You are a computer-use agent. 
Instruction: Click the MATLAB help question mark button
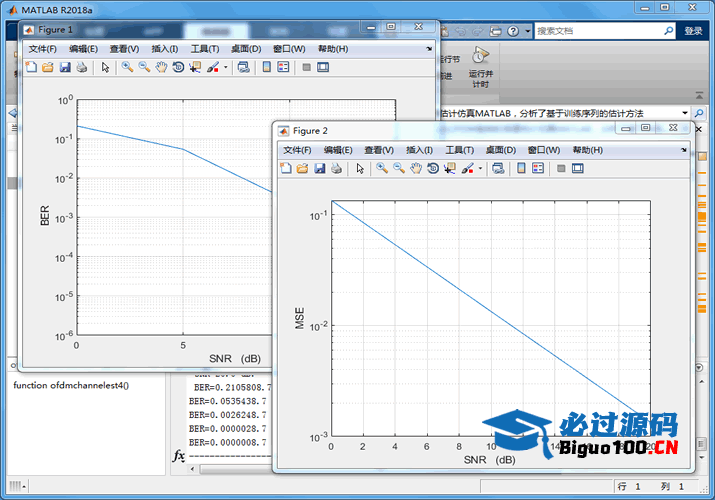tap(515, 30)
